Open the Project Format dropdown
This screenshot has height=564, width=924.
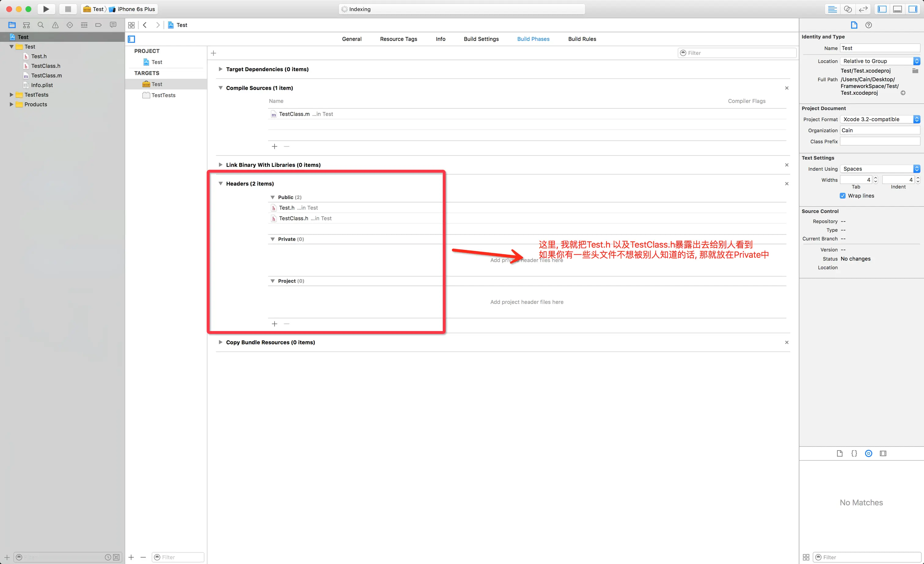pyautogui.click(x=880, y=119)
